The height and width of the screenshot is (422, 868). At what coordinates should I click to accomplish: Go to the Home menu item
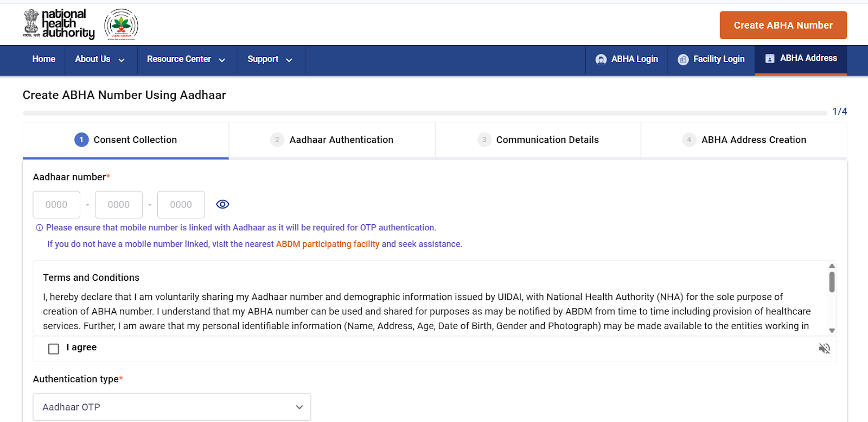pyautogui.click(x=43, y=59)
